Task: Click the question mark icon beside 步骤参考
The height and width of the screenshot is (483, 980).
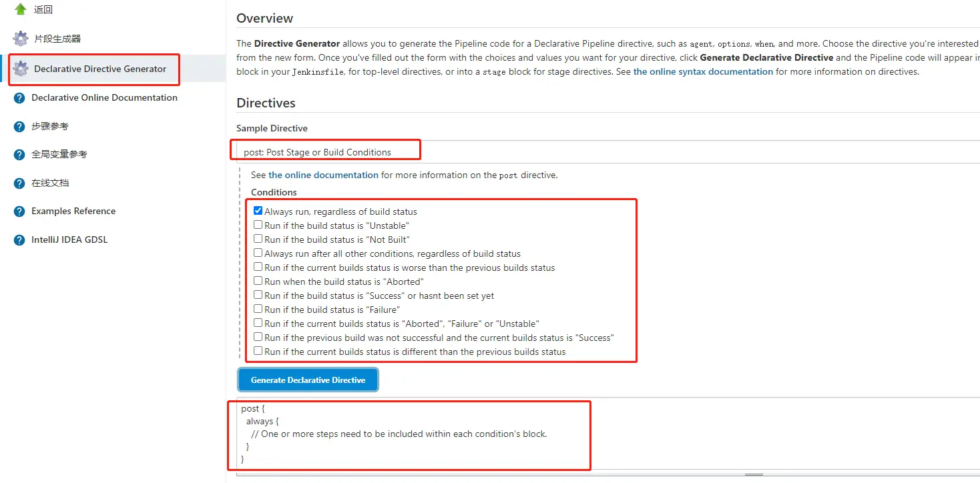Action: 19,127
